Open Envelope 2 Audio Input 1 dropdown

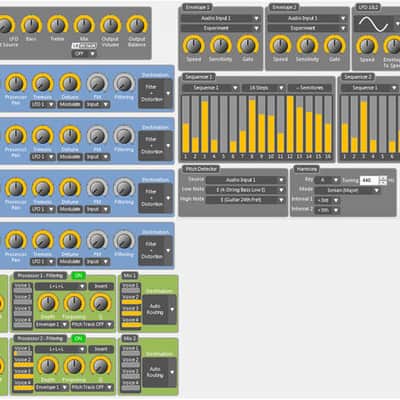[x=307, y=18]
